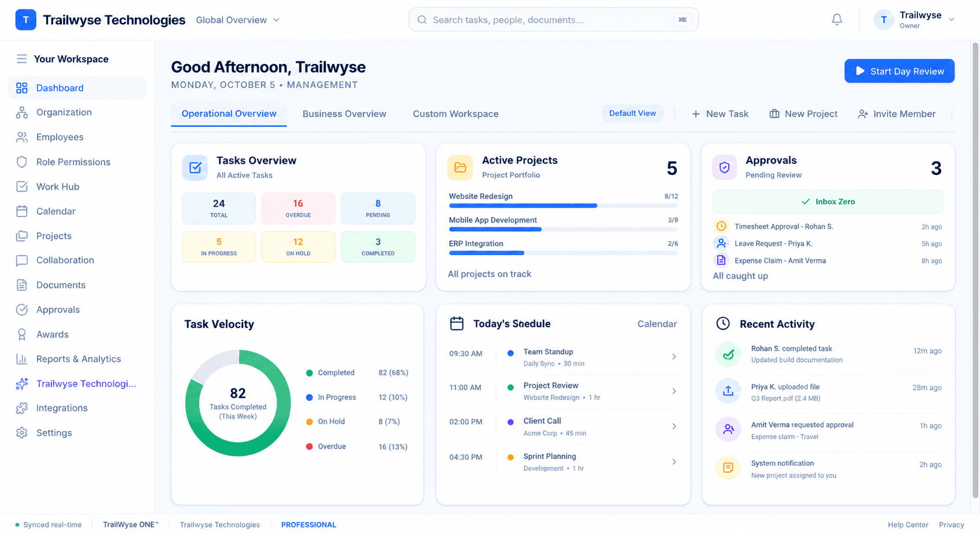The height and width of the screenshot is (535, 980).
Task: Click the notification bell icon
Action: point(837,20)
